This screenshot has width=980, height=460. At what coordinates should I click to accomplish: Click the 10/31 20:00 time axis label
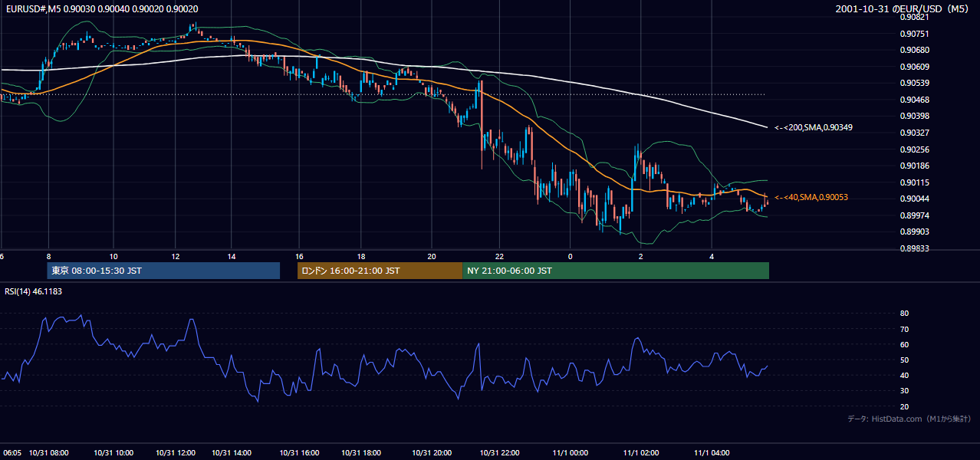[x=432, y=453]
